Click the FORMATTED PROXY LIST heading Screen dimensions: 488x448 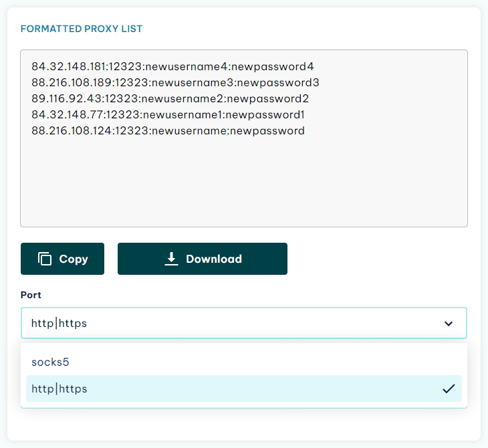point(82,29)
